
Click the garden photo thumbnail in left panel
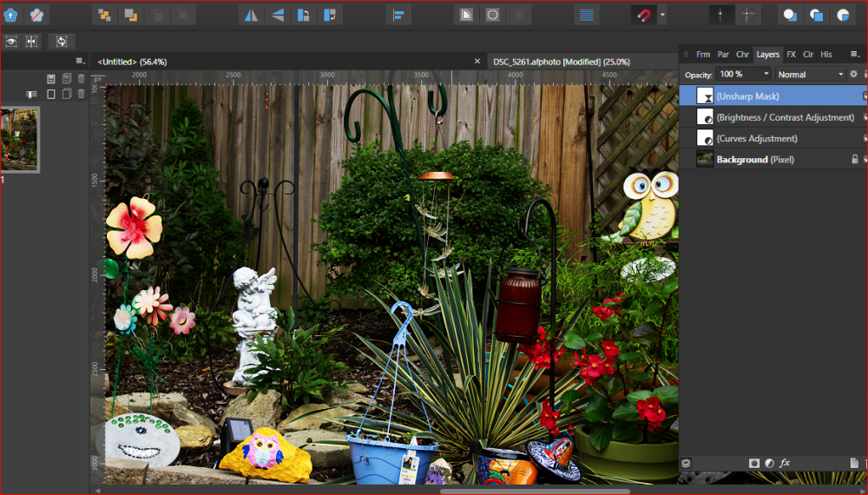click(19, 139)
